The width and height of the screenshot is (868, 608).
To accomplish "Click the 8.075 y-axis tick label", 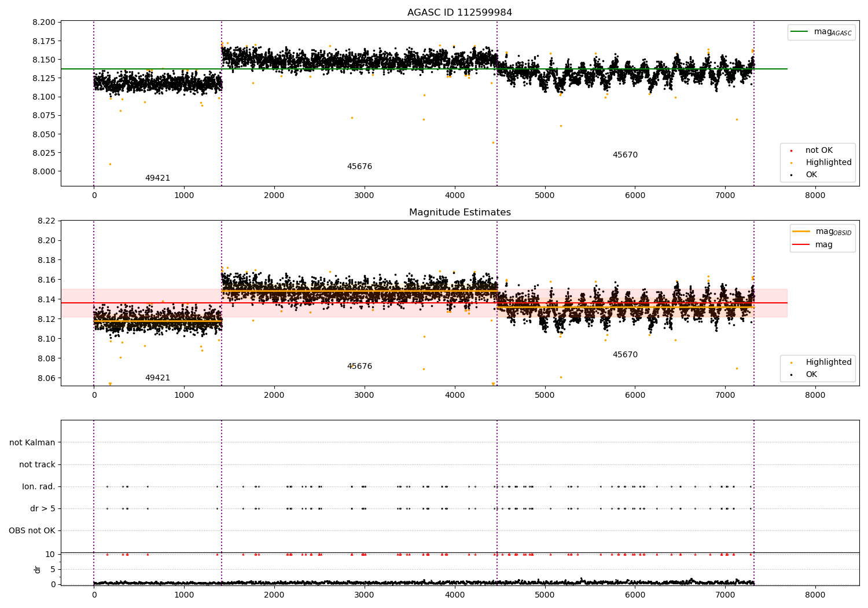I will [x=44, y=115].
